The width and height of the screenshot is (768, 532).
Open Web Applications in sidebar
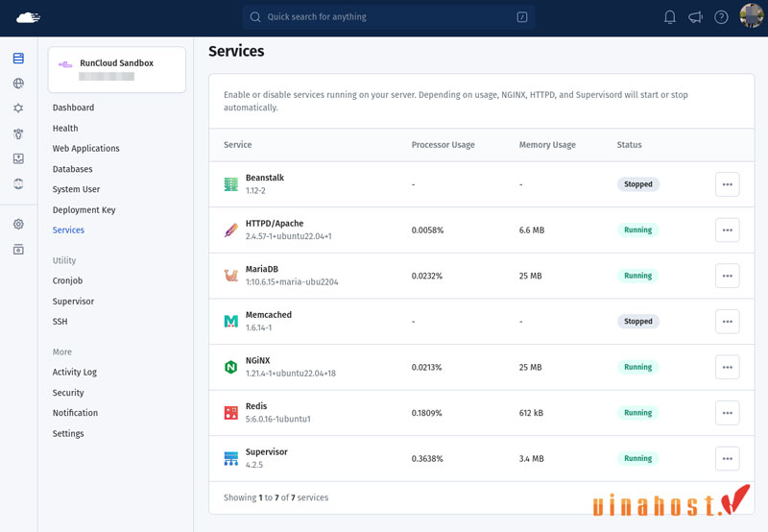point(85,149)
